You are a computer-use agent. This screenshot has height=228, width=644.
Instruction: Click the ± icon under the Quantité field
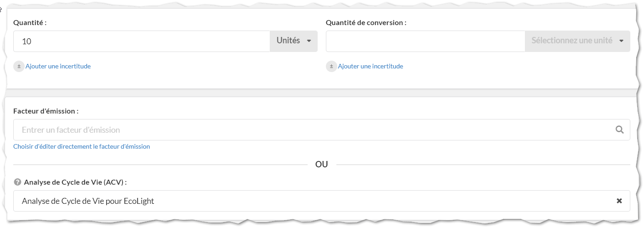click(19, 66)
